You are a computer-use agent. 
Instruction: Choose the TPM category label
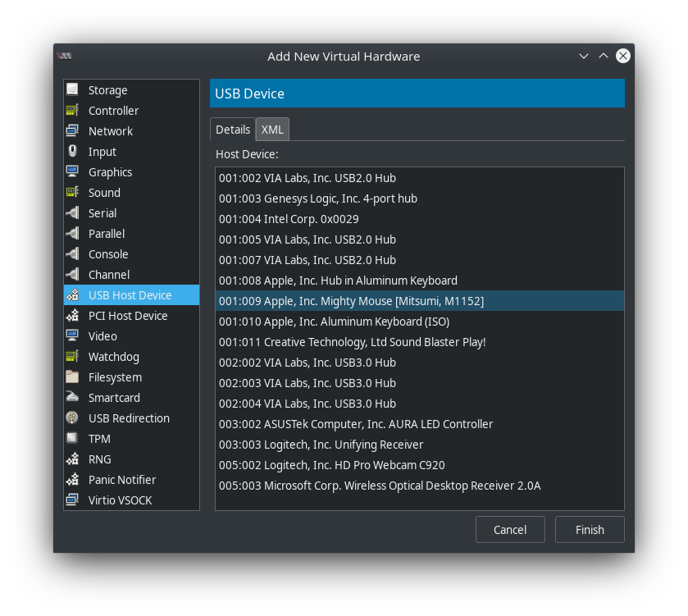(99, 439)
